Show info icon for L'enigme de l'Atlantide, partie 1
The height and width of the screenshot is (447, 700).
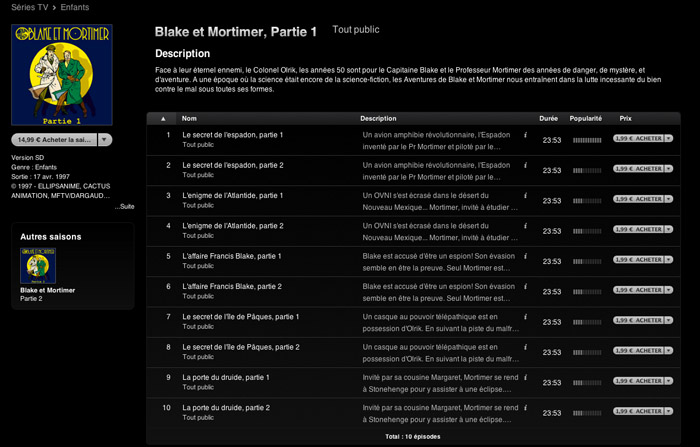point(525,196)
